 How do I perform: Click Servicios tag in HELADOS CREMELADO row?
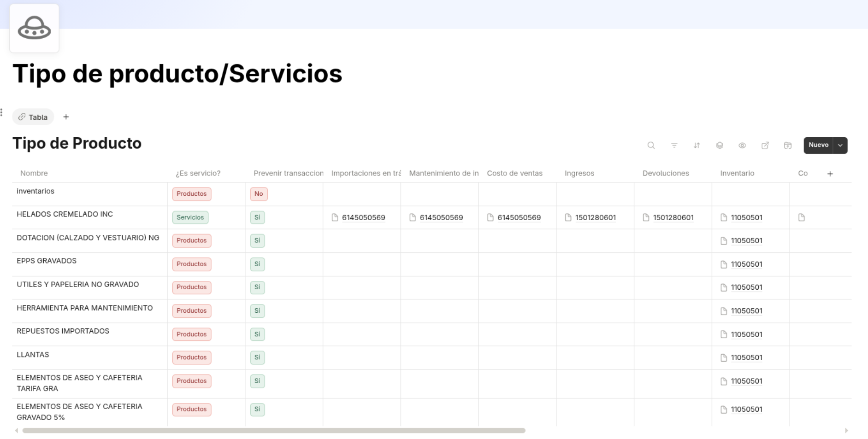[190, 217]
